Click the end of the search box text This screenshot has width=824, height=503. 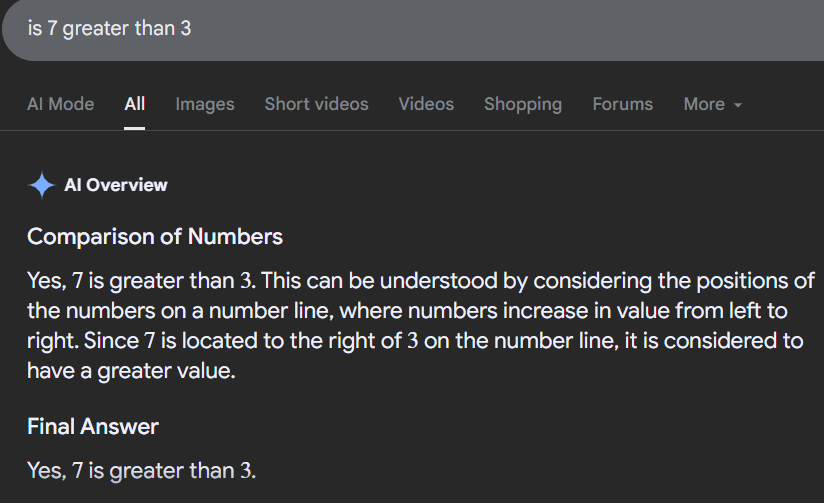coord(192,29)
